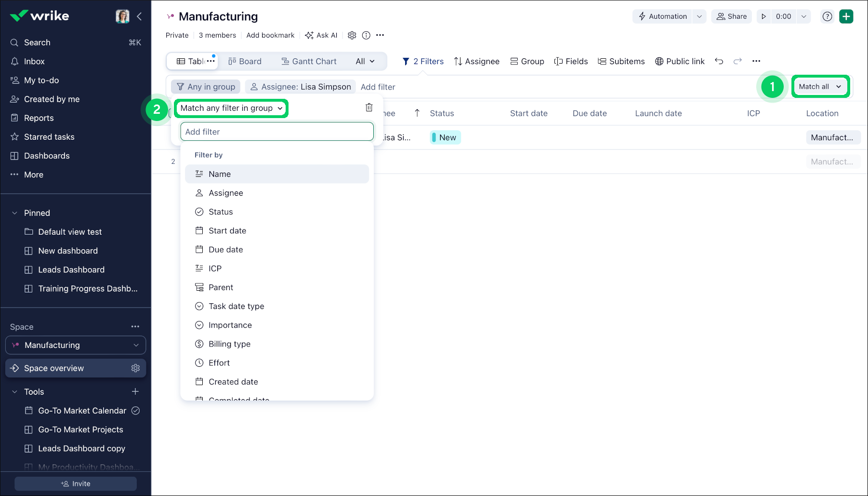This screenshot has width=868, height=496.
Task: Delete the filter group with trash icon
Action: 369,107
